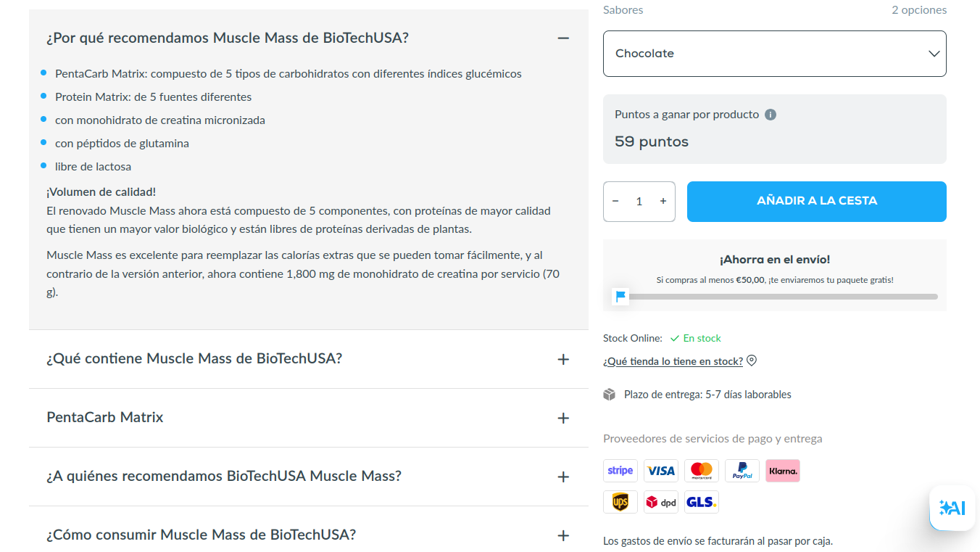The image size is (980, 552).
Task: Click the DPD delivery icon
Action: [x=661, y=502]
